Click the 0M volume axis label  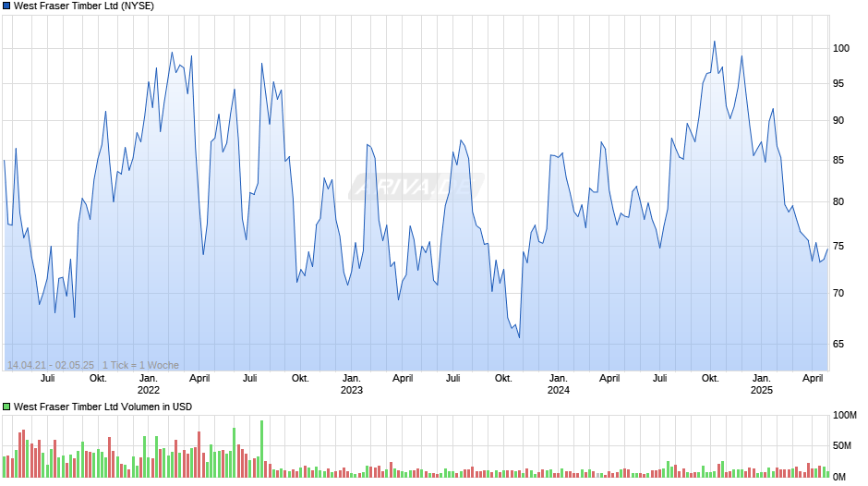(839, 477)
